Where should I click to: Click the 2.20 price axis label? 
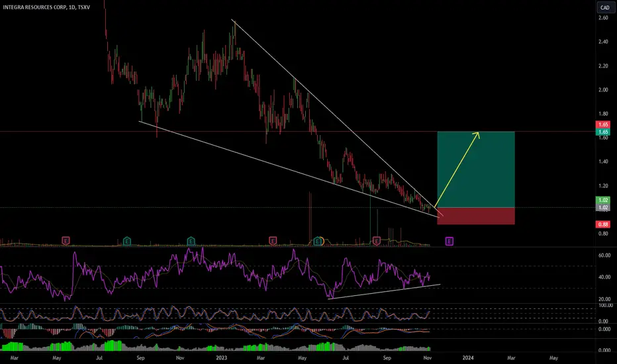click(x=603, y=66)
